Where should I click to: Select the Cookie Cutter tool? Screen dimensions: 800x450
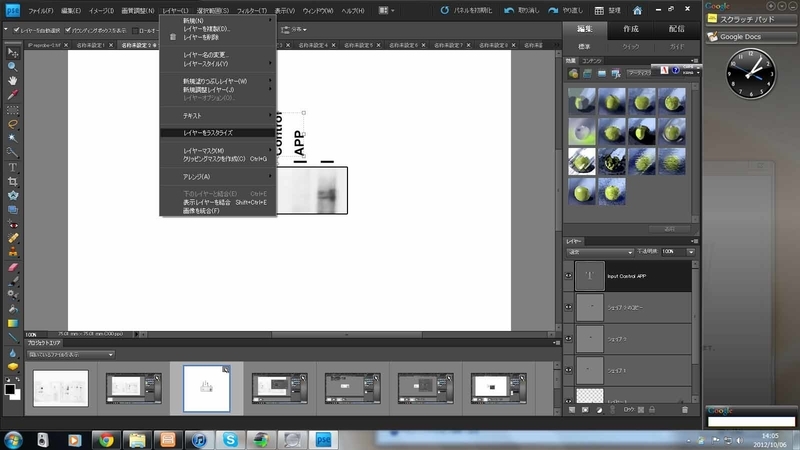click(x=13, y=195)
